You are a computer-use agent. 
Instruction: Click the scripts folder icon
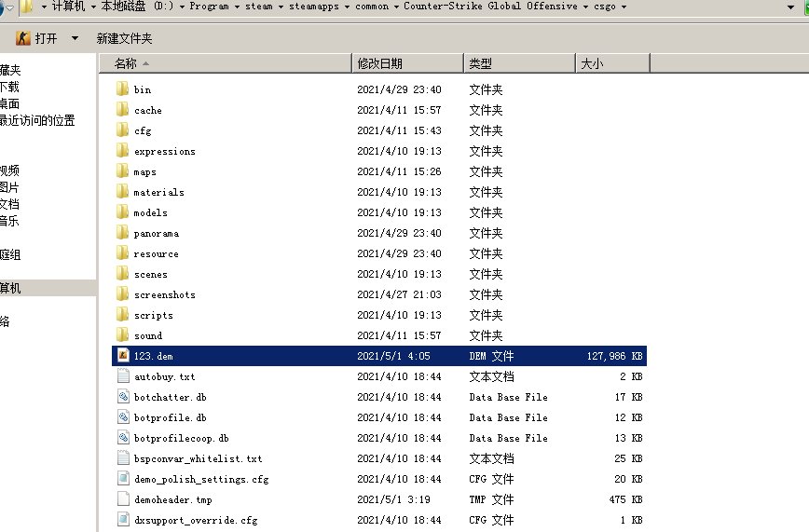point(122,315)
